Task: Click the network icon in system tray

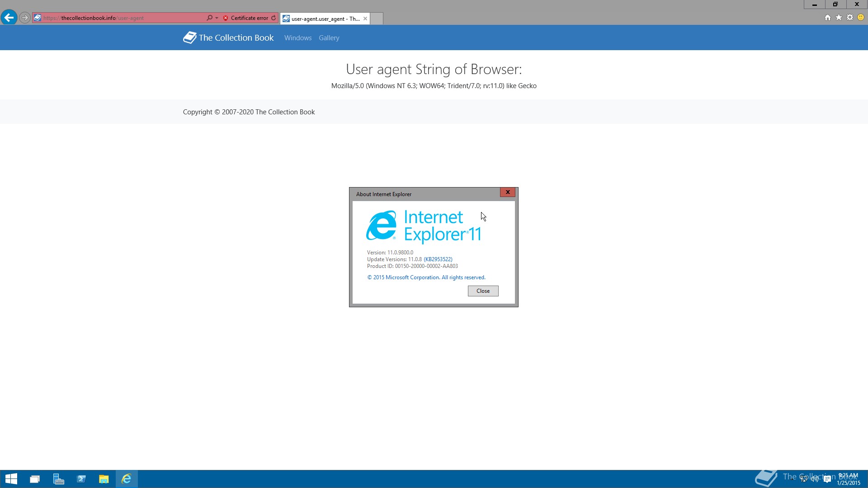Action: 804,479
